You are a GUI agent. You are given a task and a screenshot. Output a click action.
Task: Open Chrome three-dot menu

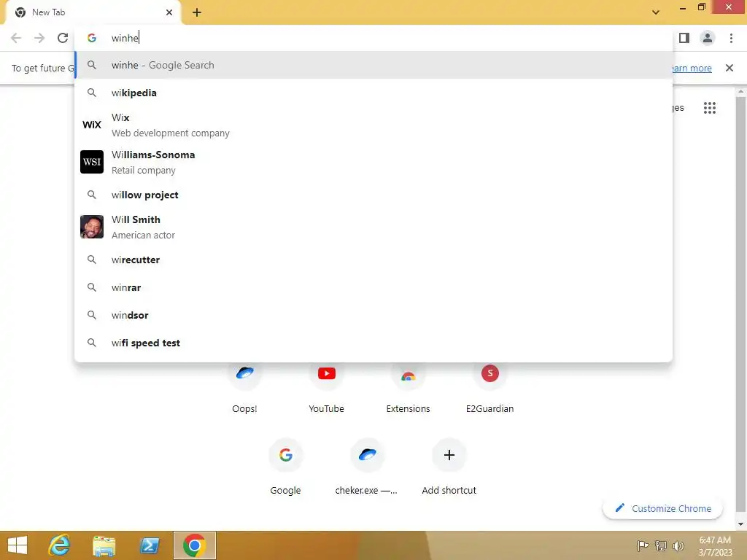731,38
